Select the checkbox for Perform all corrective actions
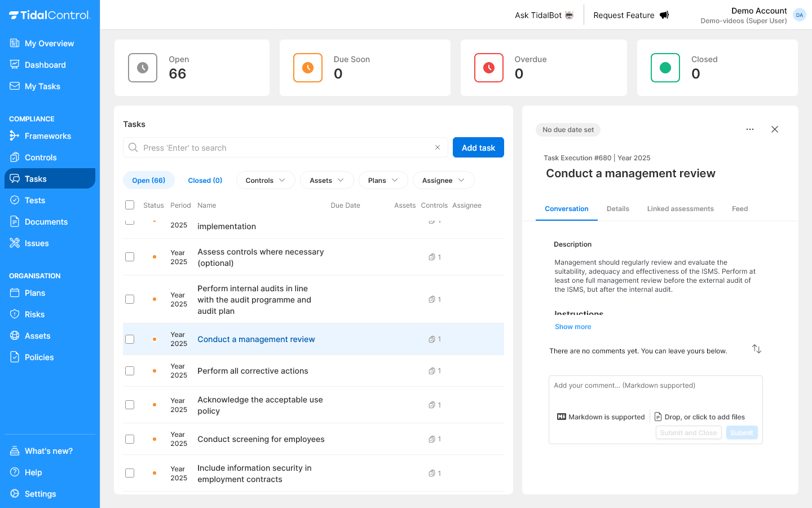The image size is (812, 508). coord(130,371)
